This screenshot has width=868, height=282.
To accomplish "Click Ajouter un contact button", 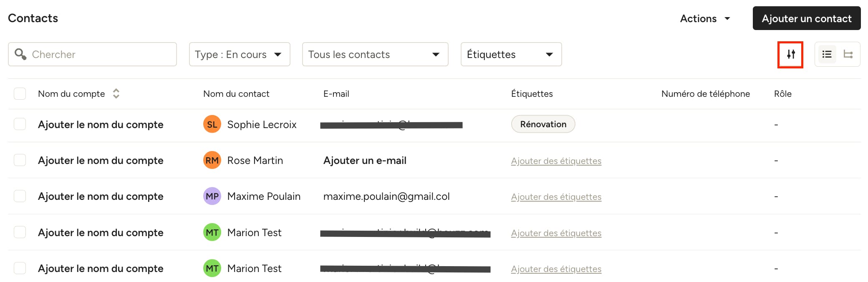I will click(x=807, y=18).
